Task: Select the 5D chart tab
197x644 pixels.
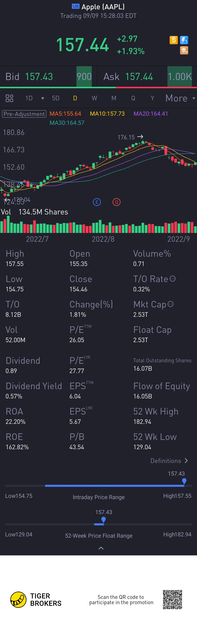Action: click(x=56, y=98)
